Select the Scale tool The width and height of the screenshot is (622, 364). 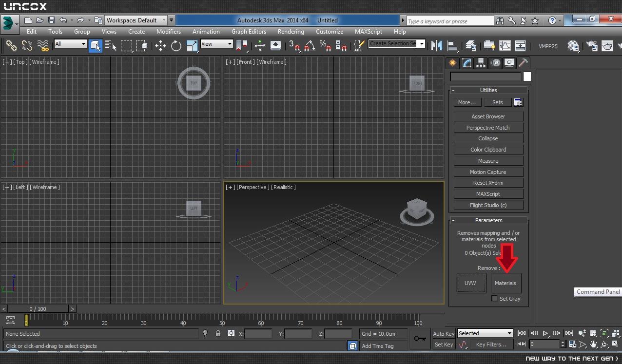pyautogui.click(x=192, y=46)
